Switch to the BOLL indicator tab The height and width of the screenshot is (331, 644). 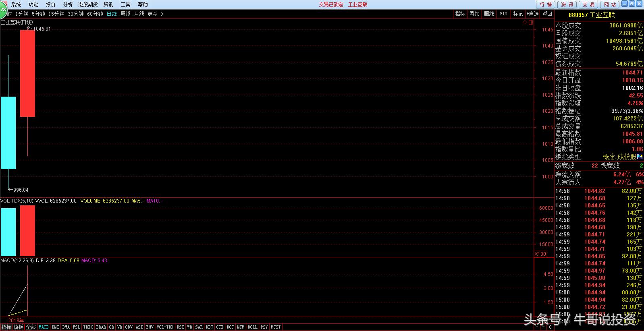[x=252, y=327]
